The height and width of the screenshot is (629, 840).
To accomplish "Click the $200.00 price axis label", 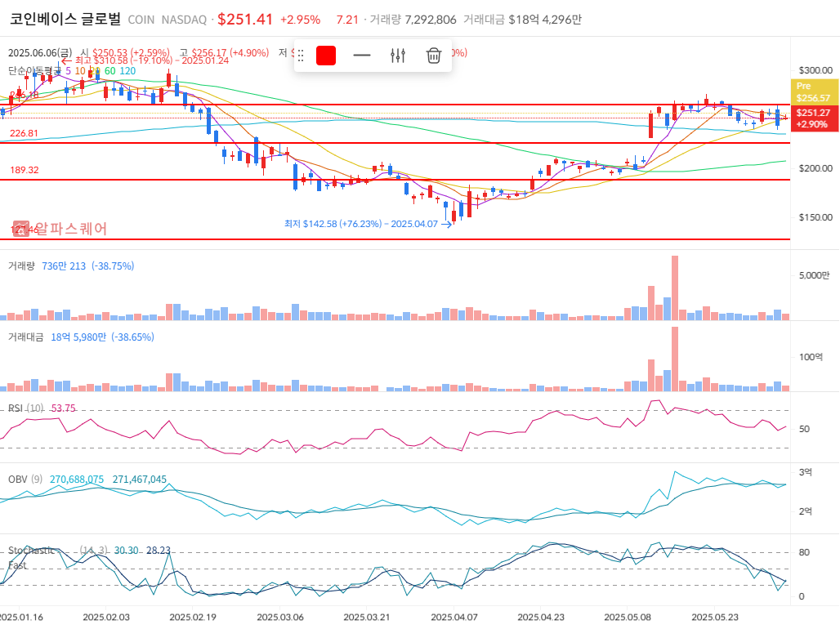I will [815, 168].
